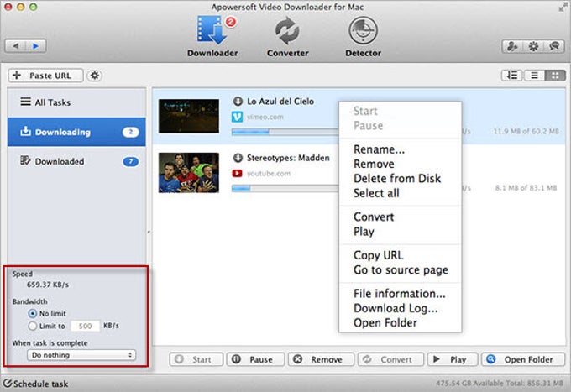Choose Rename... from context menu
This screenshot has height=392, width=571.
pos(379,149)
